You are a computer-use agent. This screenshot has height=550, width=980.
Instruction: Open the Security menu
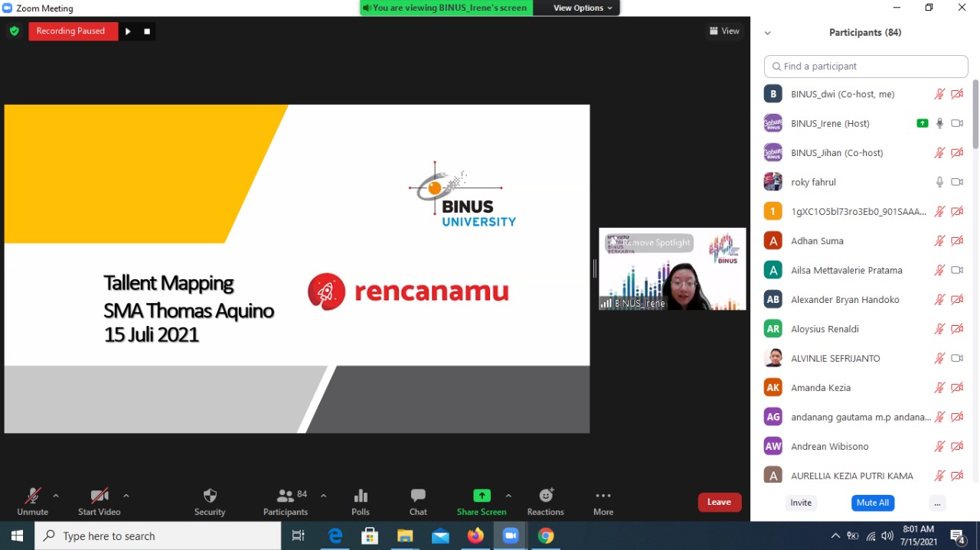coord(210,502)
